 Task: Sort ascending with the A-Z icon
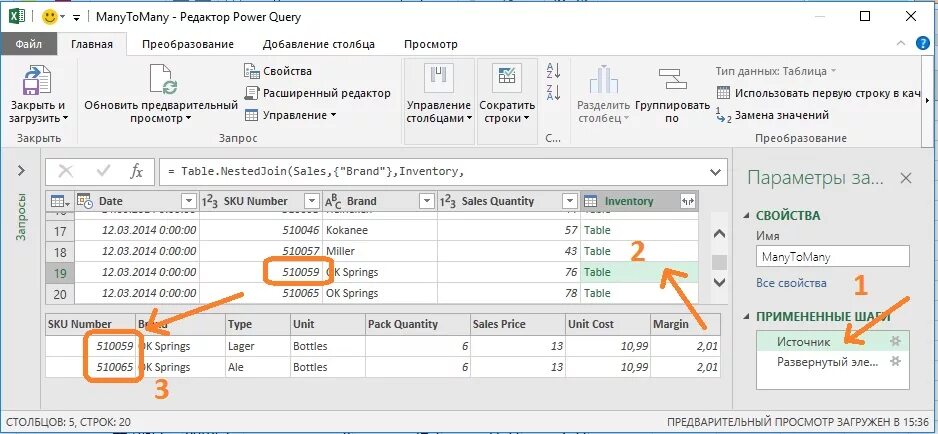click(x=553, y=71)
